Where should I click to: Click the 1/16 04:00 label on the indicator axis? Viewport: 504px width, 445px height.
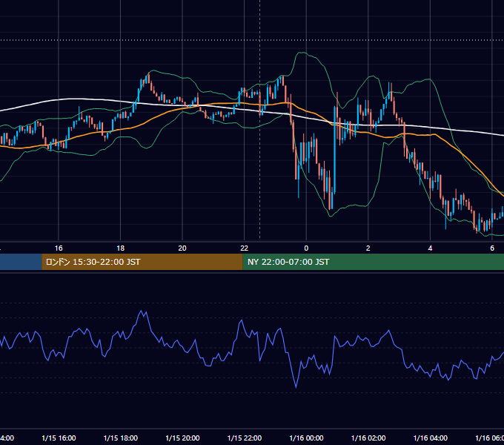pyautogui.click(x=431, y=438)
